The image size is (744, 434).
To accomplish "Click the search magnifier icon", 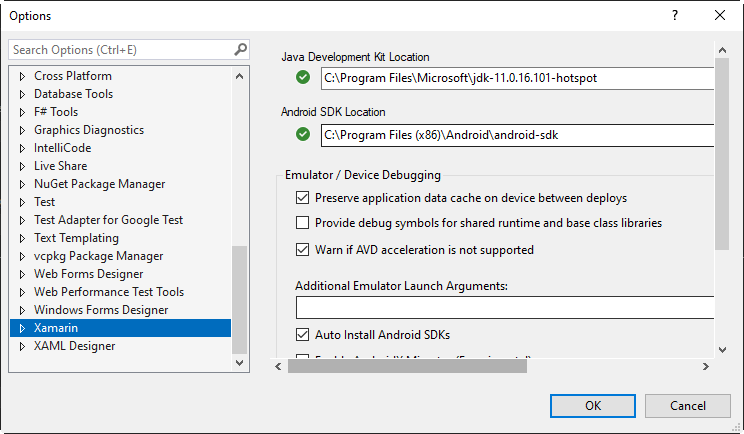I will [241, 49].
